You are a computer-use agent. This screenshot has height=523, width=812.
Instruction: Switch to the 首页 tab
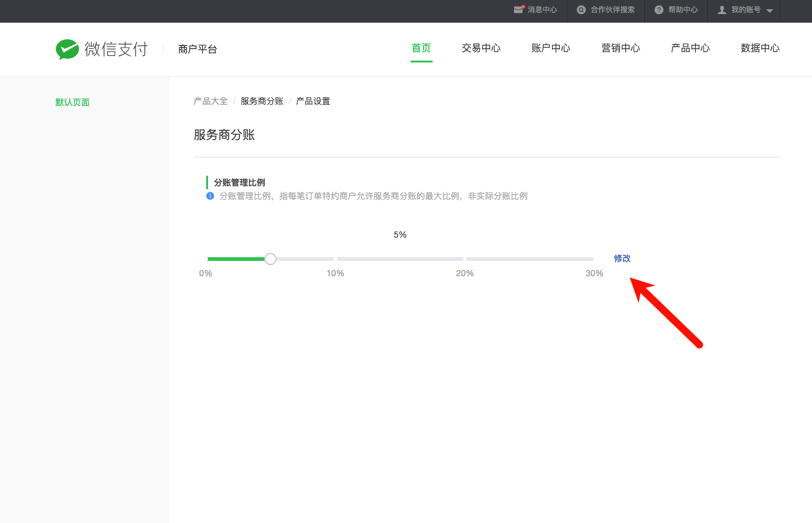[421, 48]
